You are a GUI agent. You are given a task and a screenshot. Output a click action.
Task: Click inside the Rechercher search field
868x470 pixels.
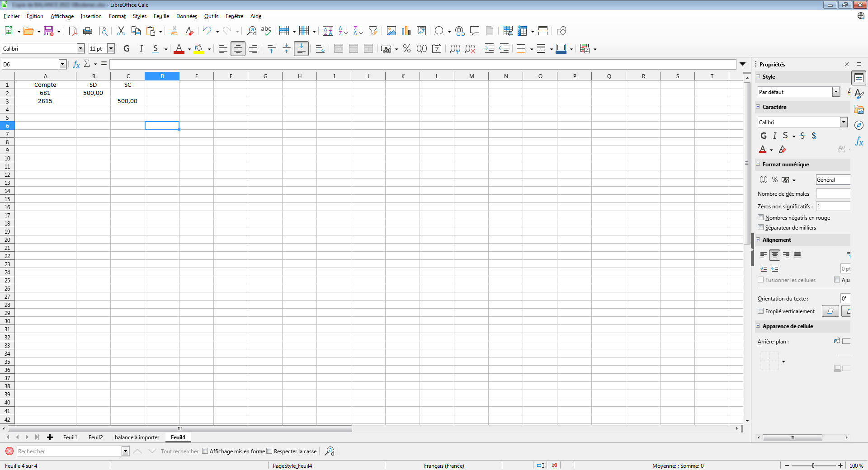pos(69,451)
